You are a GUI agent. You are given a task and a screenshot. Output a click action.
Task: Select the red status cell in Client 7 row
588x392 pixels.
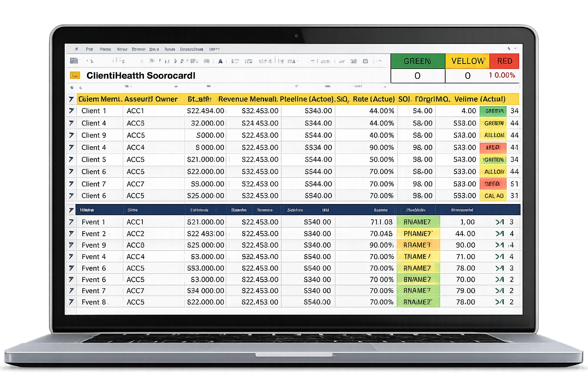493,184
